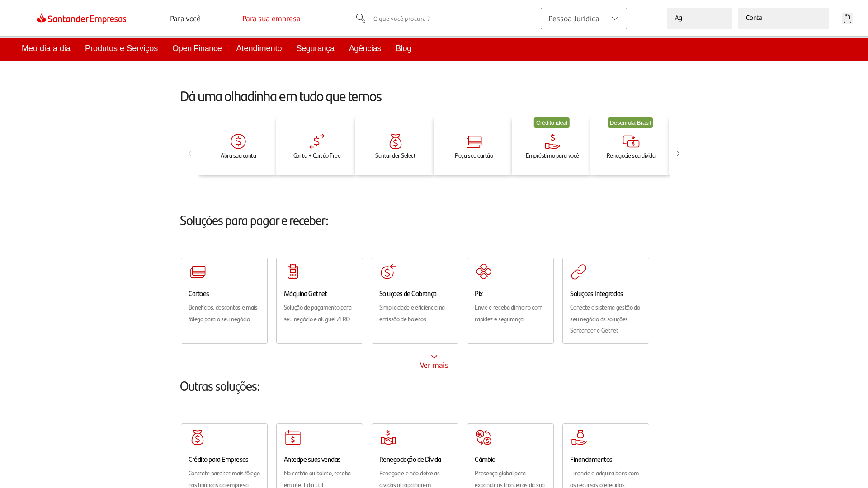This screenshot has height=488, width=868.
Task: Click the Renegocie sua dívida icon
Action: pos(631,141)
